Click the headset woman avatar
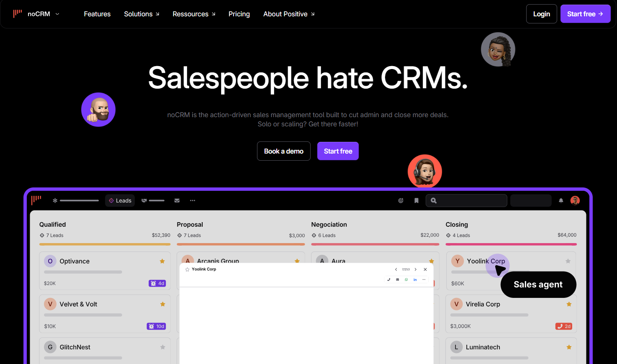Image resolution: width=617 pixels, height=364 pixels. 425,172
